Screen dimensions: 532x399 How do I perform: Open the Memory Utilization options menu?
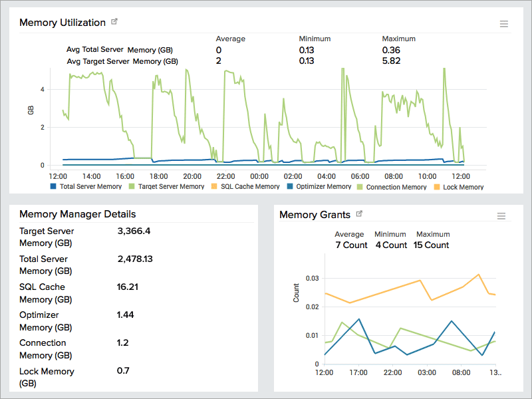[503, 23]
